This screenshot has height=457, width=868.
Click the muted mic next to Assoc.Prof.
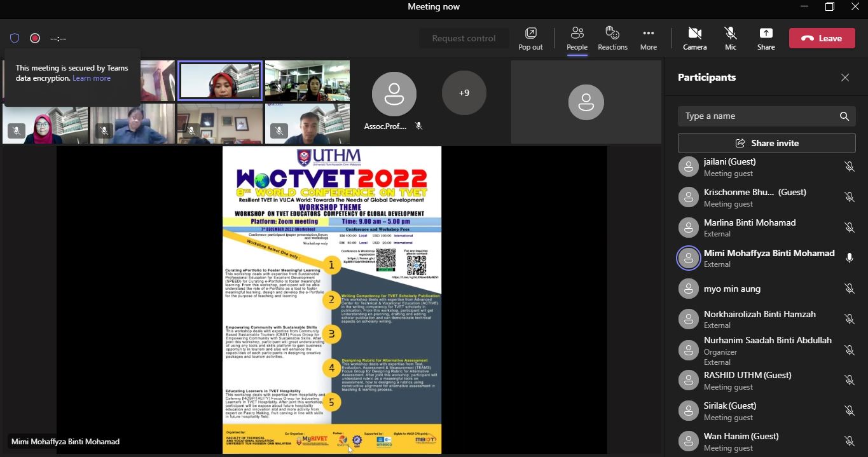click(418, 126)
